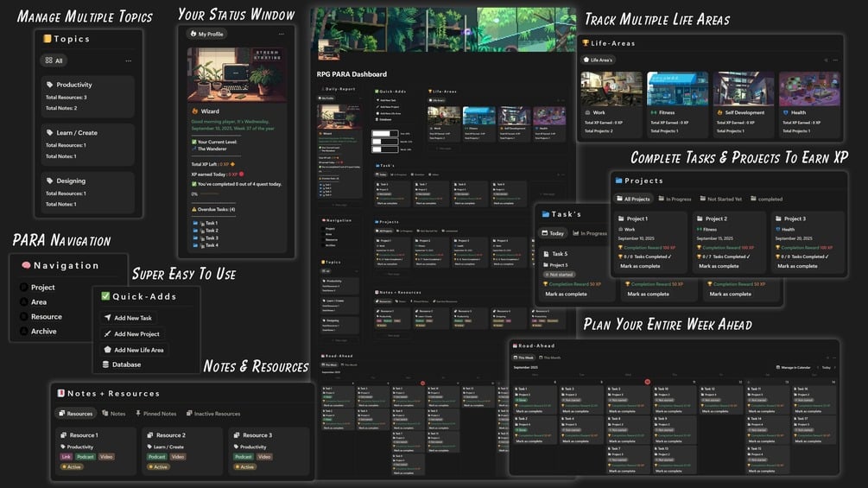Click the sword icon on Add New Project
The height and width of the screenshot is (488, 868).
click(107, 333)
